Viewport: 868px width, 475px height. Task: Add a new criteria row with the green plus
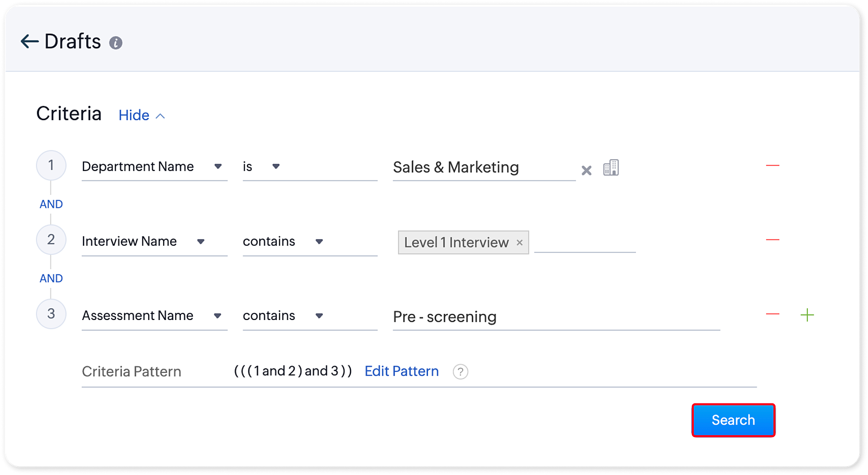coord(807,315)
